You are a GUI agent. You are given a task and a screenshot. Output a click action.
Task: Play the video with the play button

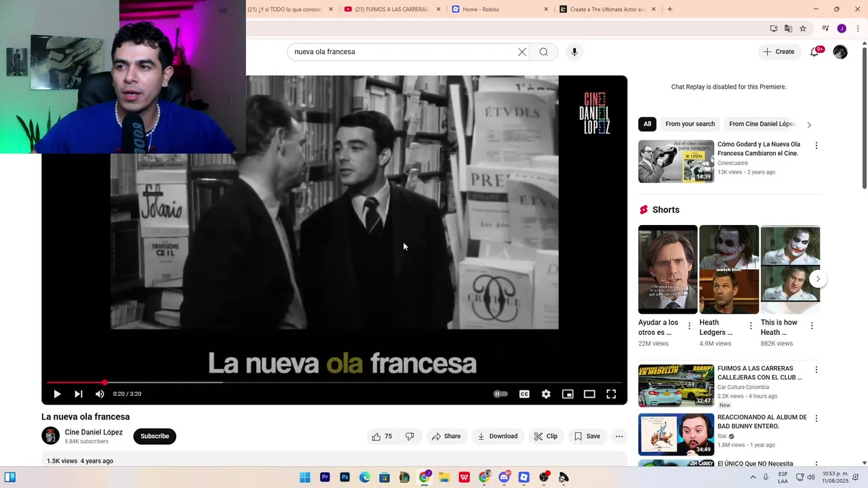coord(57,394)
